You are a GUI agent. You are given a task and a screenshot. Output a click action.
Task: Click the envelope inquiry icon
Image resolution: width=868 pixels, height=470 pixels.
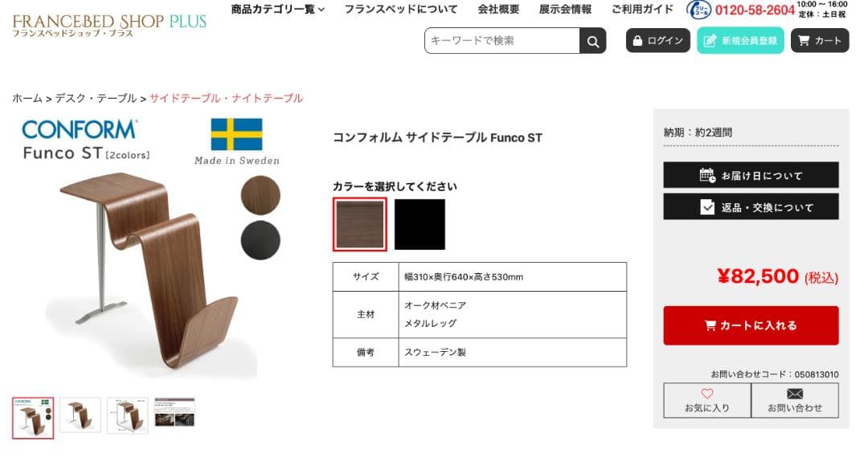795,394
